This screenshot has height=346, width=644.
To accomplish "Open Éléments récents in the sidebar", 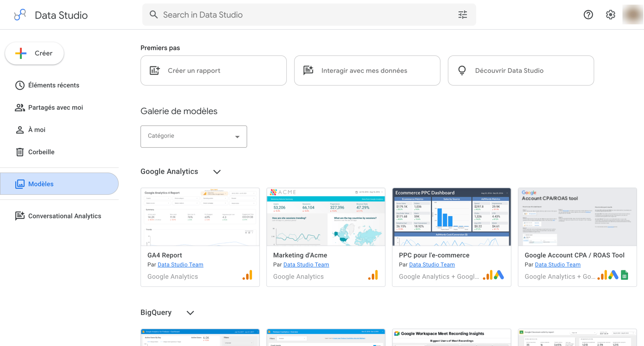I will (59, 85).
